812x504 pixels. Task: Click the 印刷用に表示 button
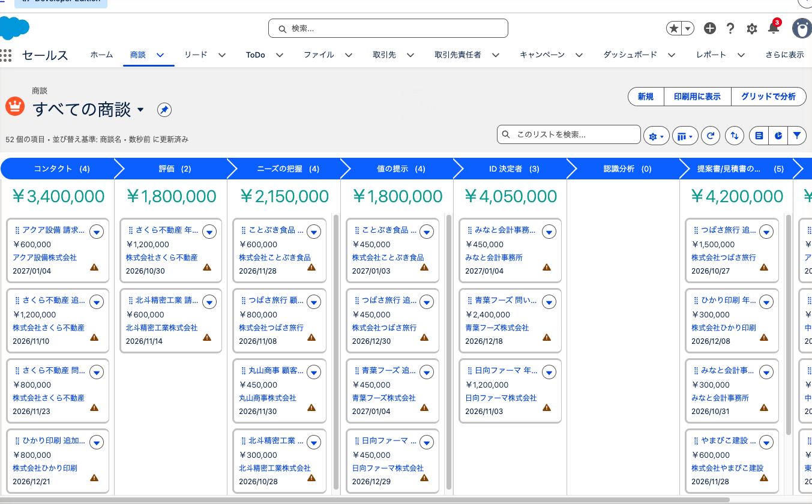point(697,97)
